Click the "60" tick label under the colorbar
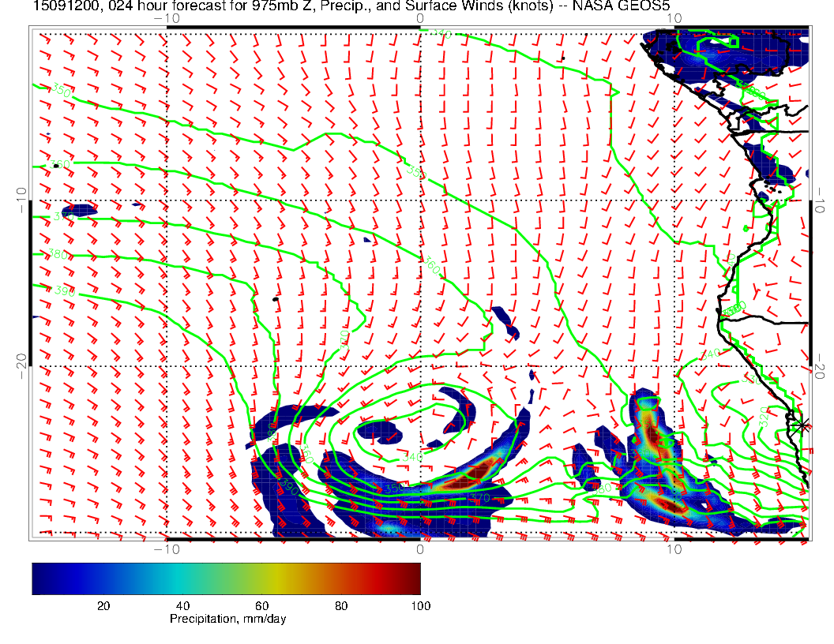 point(261,605)
